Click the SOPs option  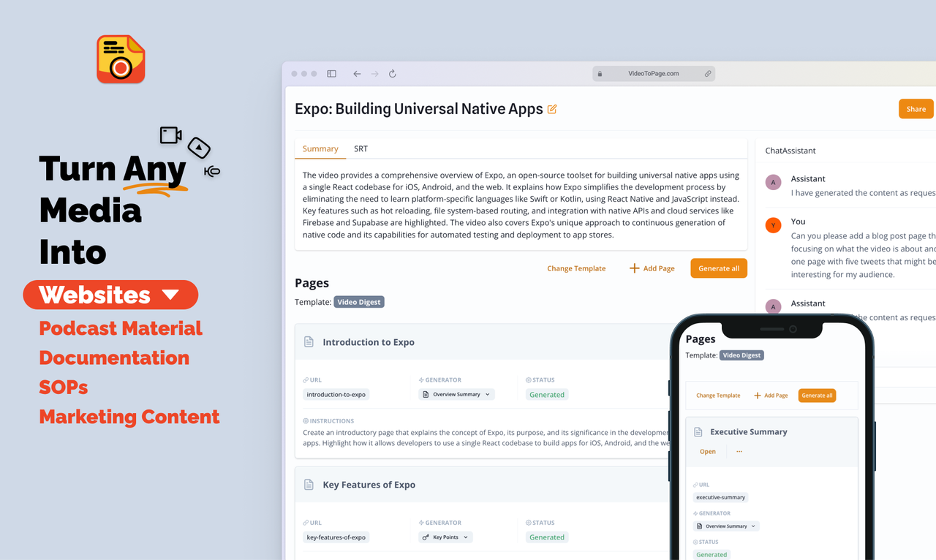coord(64,387)
